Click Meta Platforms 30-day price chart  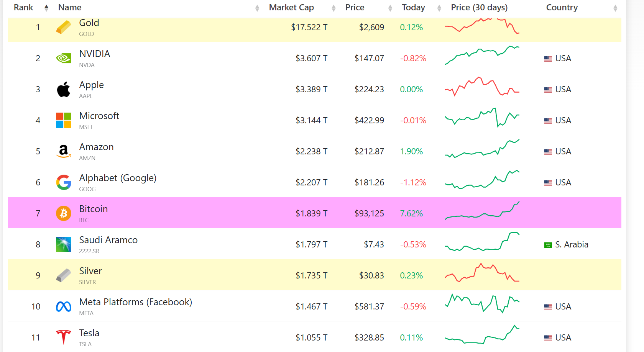coord(482,304)
